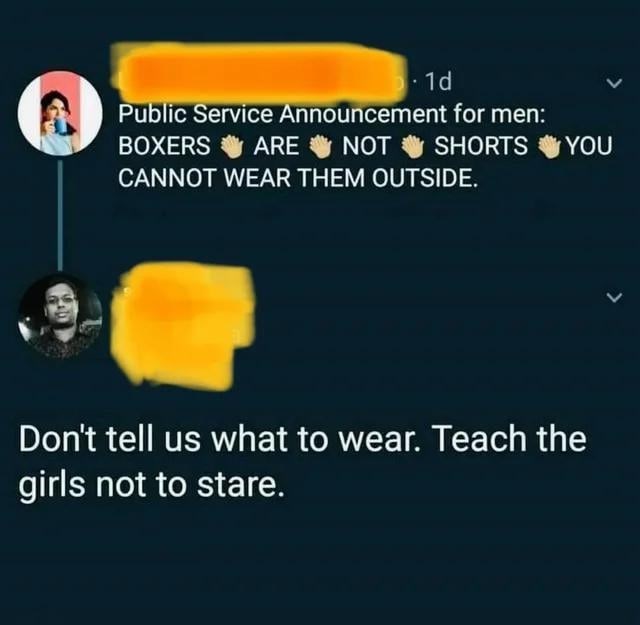Click the word YOU ending the second line
This screenshot has width=640, height=625.
pos(590,146)
